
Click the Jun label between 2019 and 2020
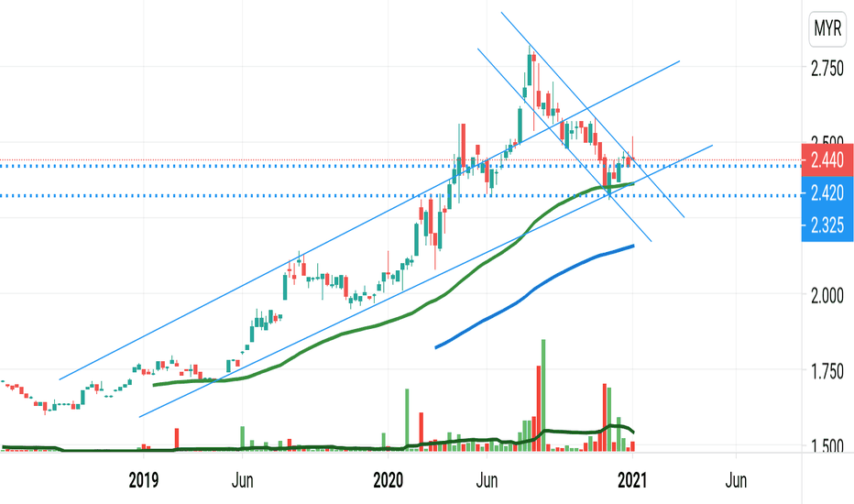pos(242,480)
